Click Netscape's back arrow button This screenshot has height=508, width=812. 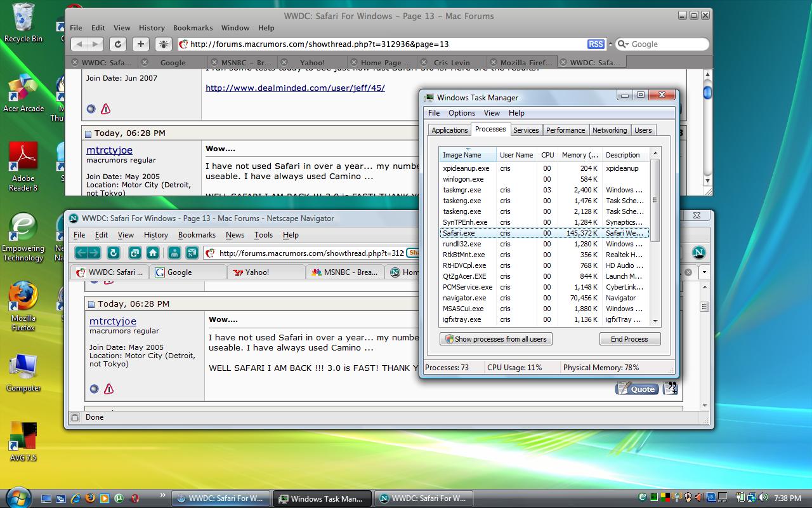coord(81,253)
